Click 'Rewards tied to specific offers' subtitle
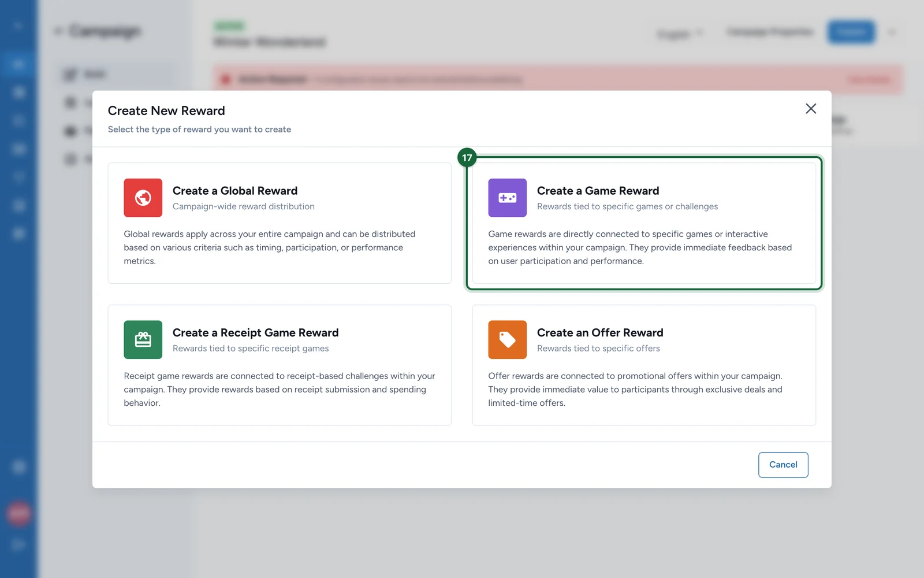This screenshot has width=924, height=578. 598,349
